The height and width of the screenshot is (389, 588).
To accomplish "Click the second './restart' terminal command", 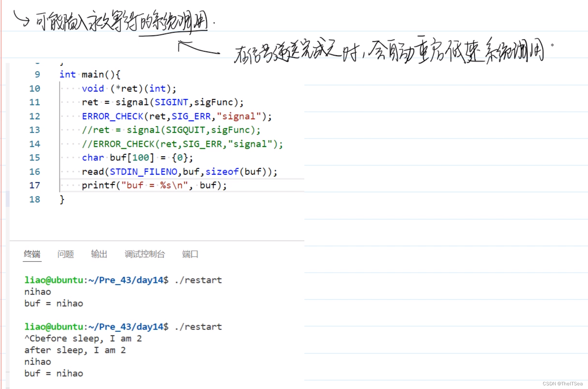I will (x=198, y=327).
